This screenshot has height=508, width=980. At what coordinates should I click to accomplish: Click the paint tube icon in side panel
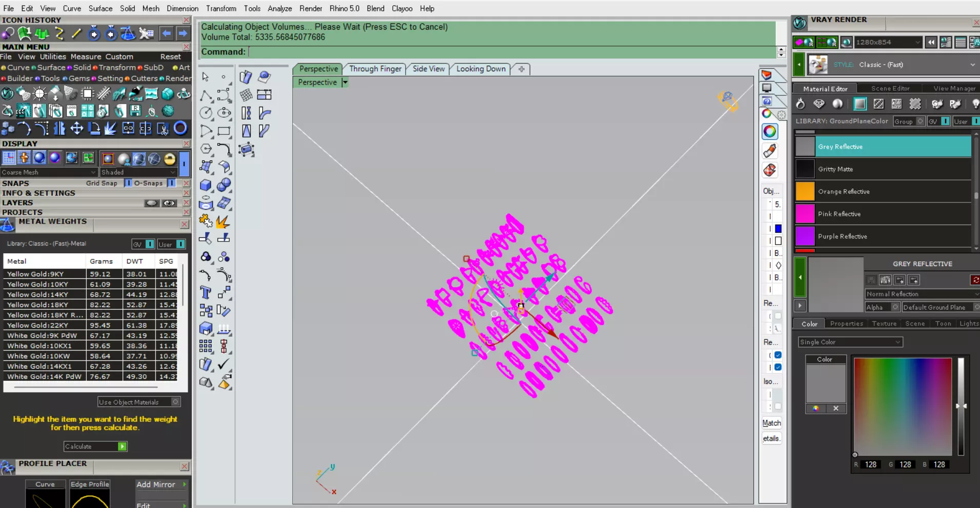tap(770, 151)
